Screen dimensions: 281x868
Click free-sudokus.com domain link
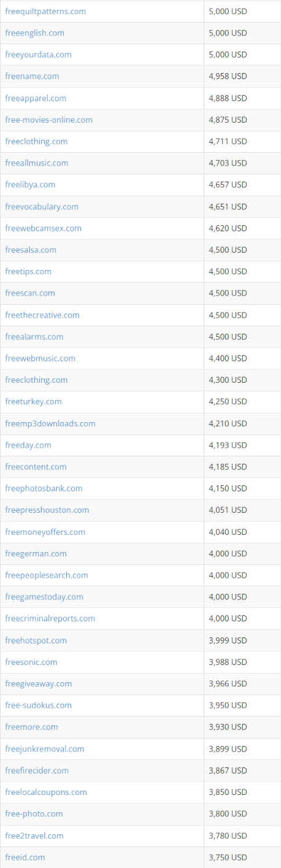(x=38, y=705)
